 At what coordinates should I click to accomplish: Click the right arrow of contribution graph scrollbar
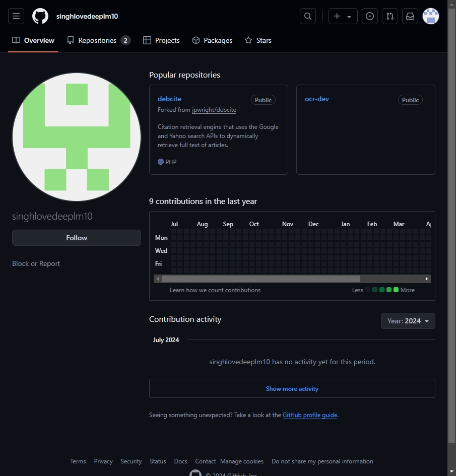click(427, 279)
